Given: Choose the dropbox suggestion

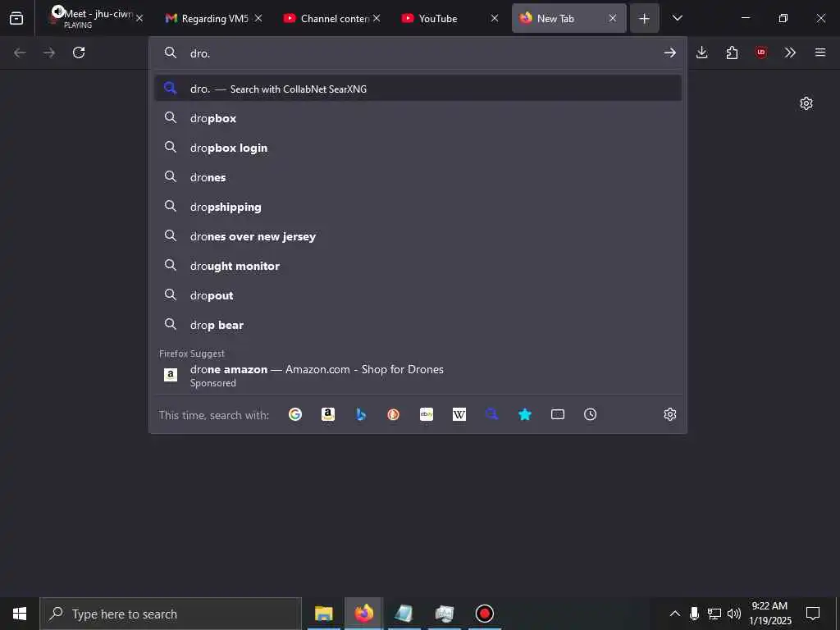Looking at the screenshot, I should [418, 118].
